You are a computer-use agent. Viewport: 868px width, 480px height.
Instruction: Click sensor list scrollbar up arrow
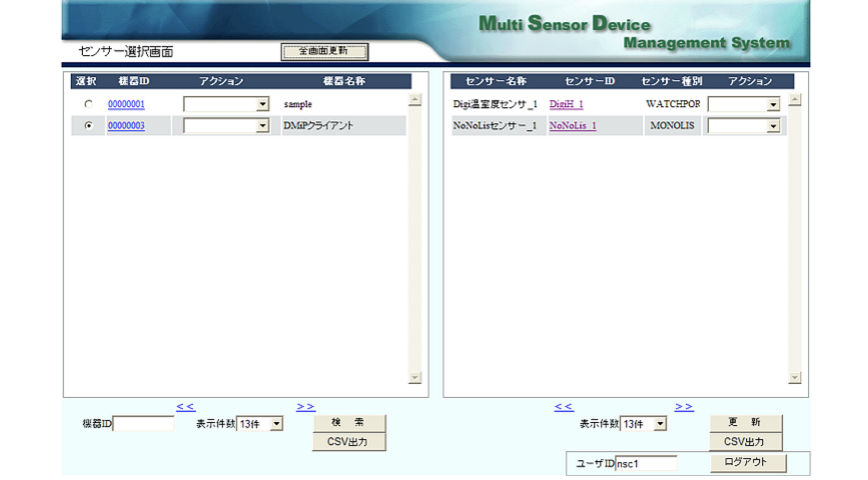click(x=795, y=100)
